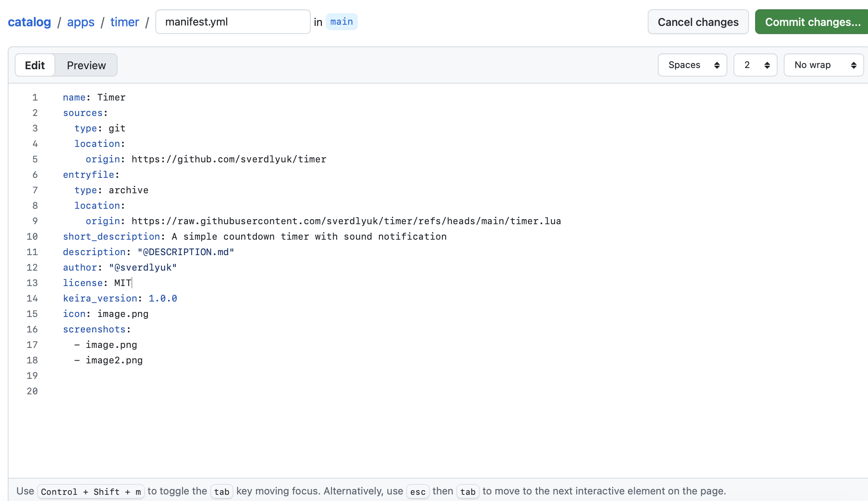Switch to the Preview tab
The width and height of the screenshot is (868, 501).
coord(86,65)
